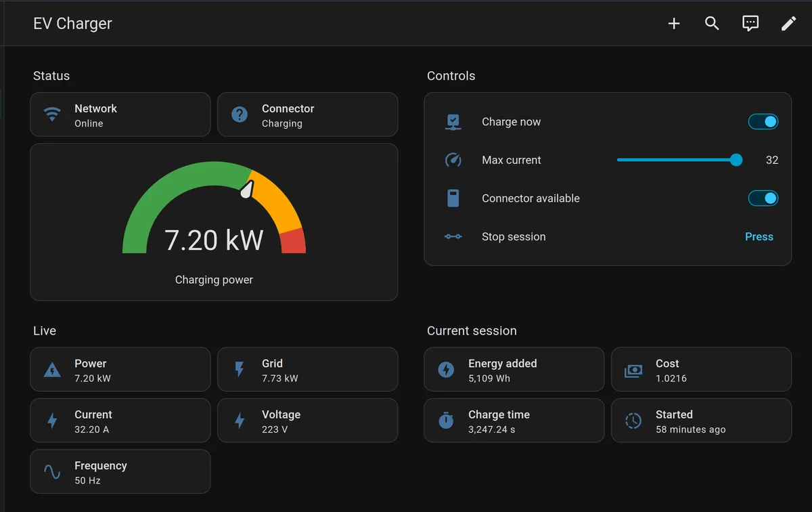Click the Frequency sine wave icon
The width and height of the screenshot is (812, 512).
coord(52,472)
